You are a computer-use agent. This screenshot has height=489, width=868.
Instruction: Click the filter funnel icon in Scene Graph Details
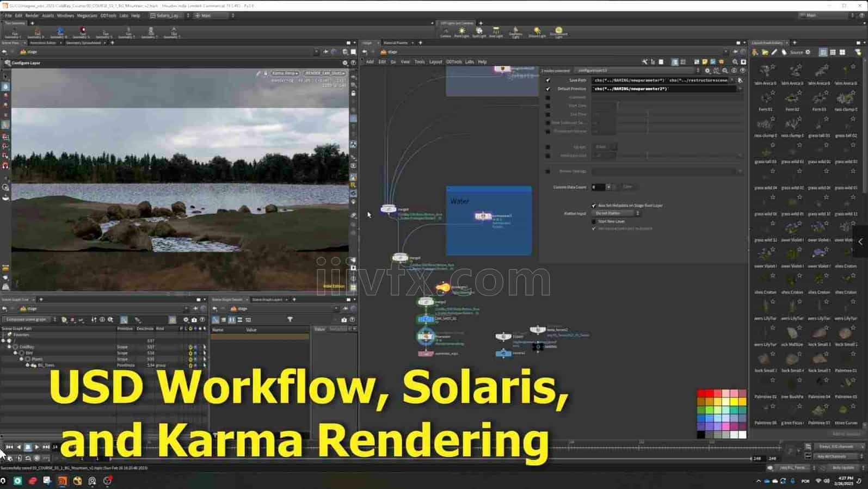290,320
